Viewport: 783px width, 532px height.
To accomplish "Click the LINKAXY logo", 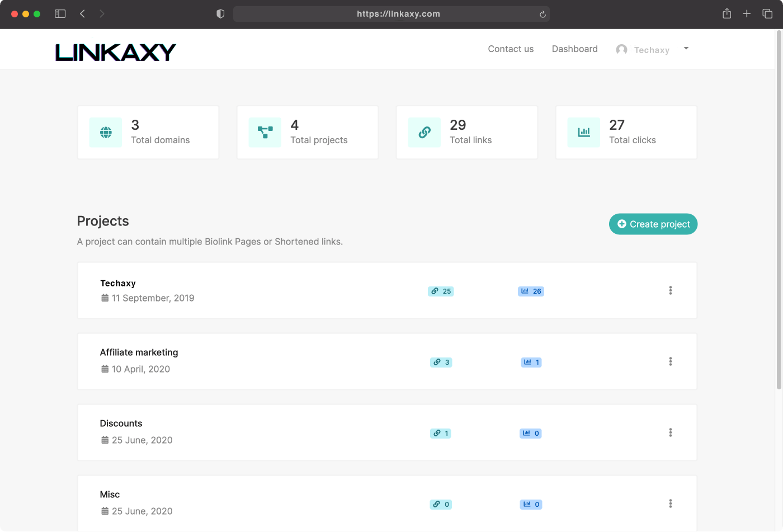I will click(x=116, y=53).
